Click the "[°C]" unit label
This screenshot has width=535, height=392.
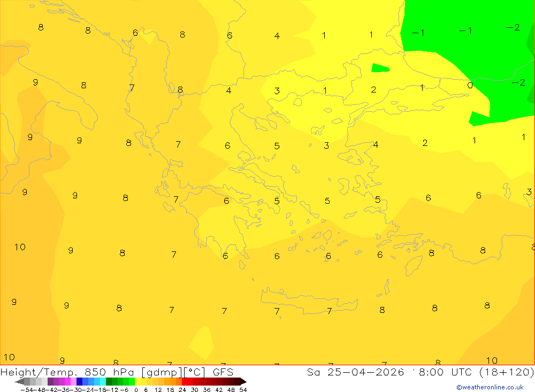tap(195, 372)
